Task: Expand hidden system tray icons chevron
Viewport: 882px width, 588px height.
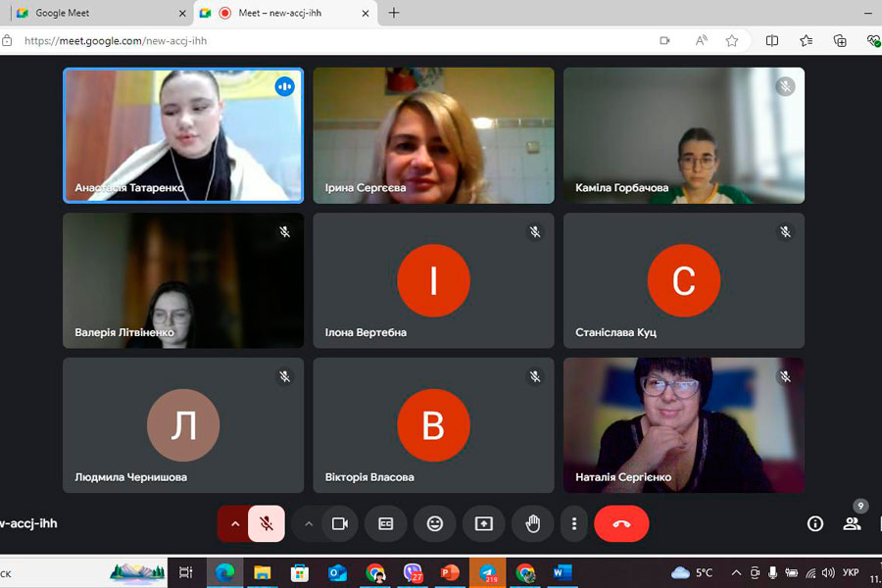Action: pyautogui.click(x=736, y=572)
